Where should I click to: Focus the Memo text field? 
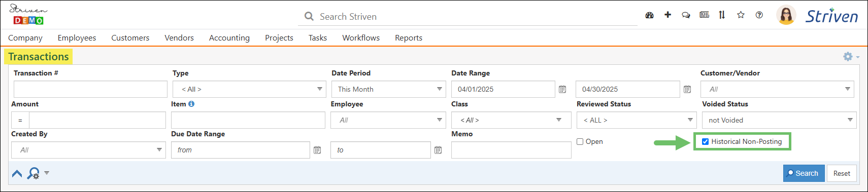point(511,150)
